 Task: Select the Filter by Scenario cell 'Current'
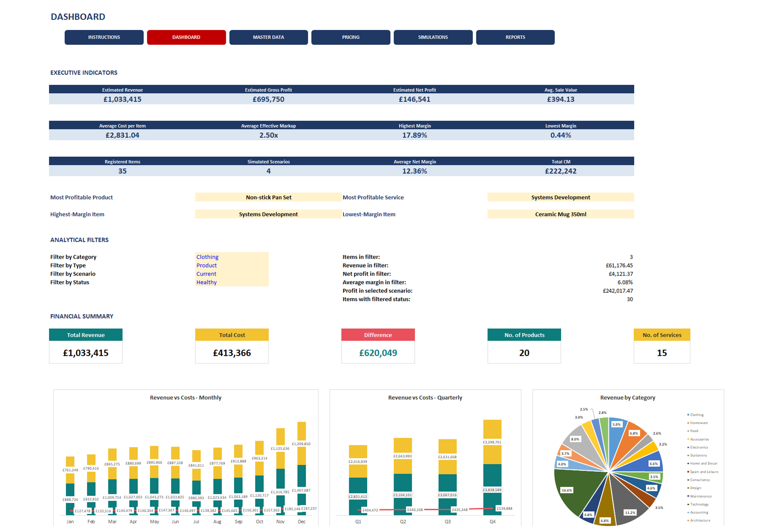(232, 274)
